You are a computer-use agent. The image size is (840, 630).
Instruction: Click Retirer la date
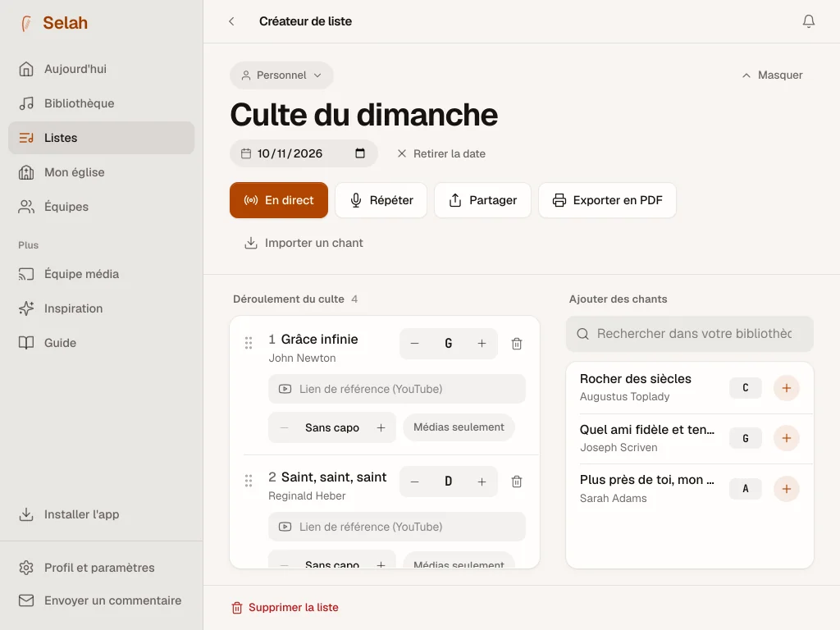click(441, 153)
